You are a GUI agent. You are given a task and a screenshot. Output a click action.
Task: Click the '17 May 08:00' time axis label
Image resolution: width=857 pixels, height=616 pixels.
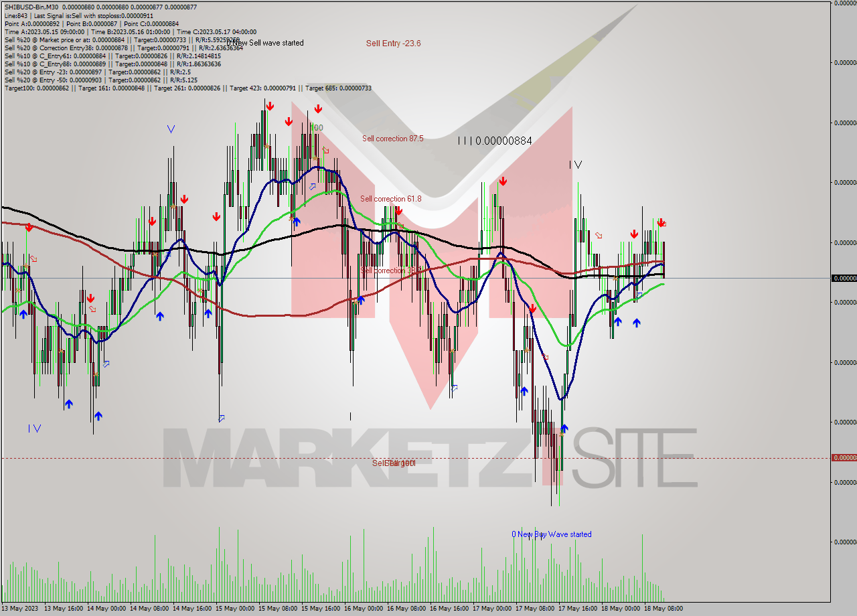coord(534,609)
